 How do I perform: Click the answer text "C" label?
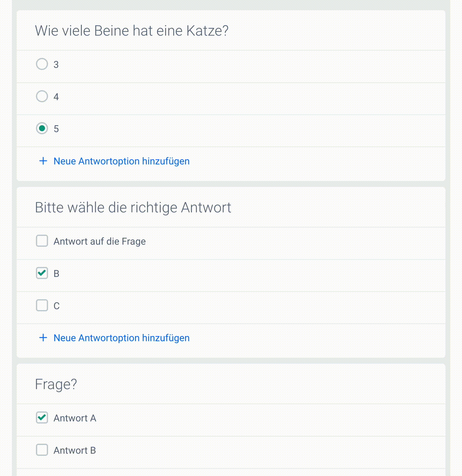tap(56, 306)
